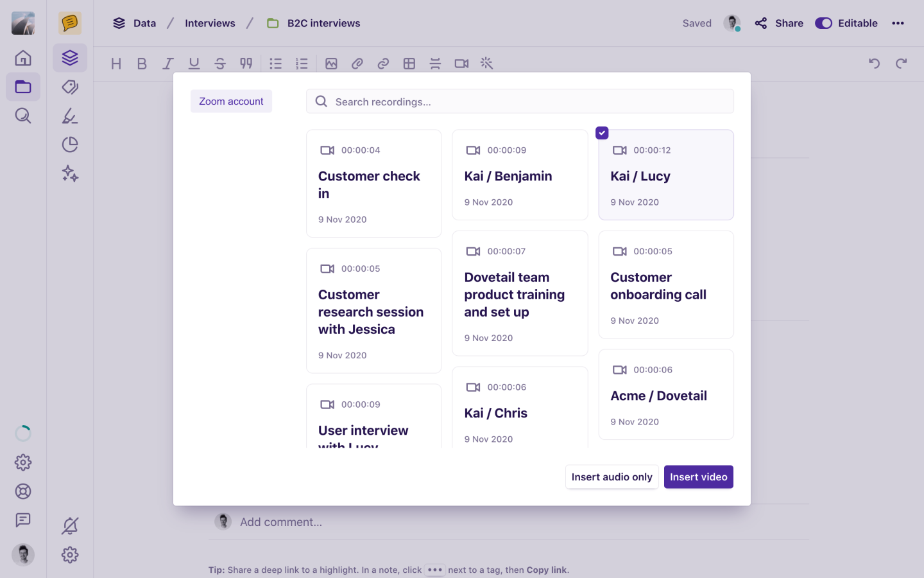The height and width of the screenshot is (578, 924).
Task: Select Dovetail team product training recording
Action: [520, 293]
